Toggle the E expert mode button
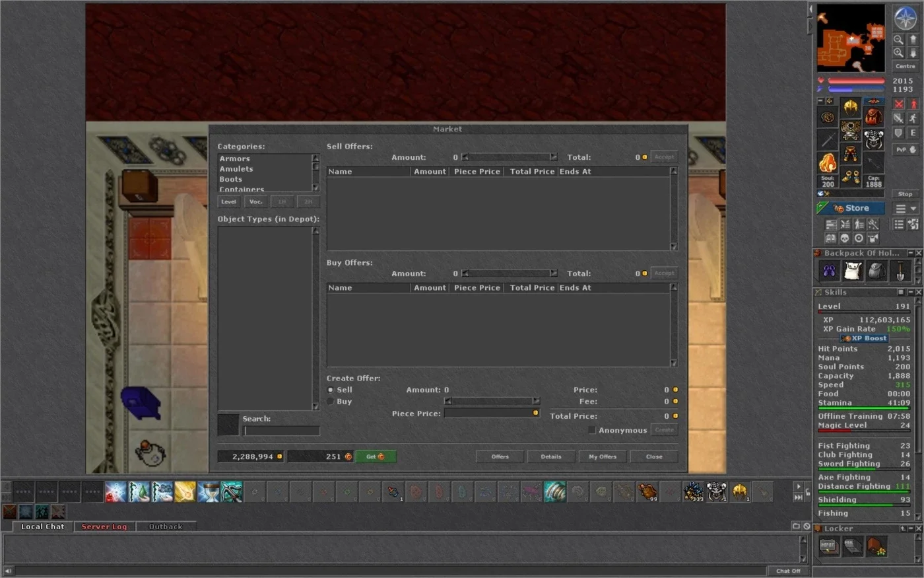This screenshot has width=924, height=578. [x=913, y=133]
